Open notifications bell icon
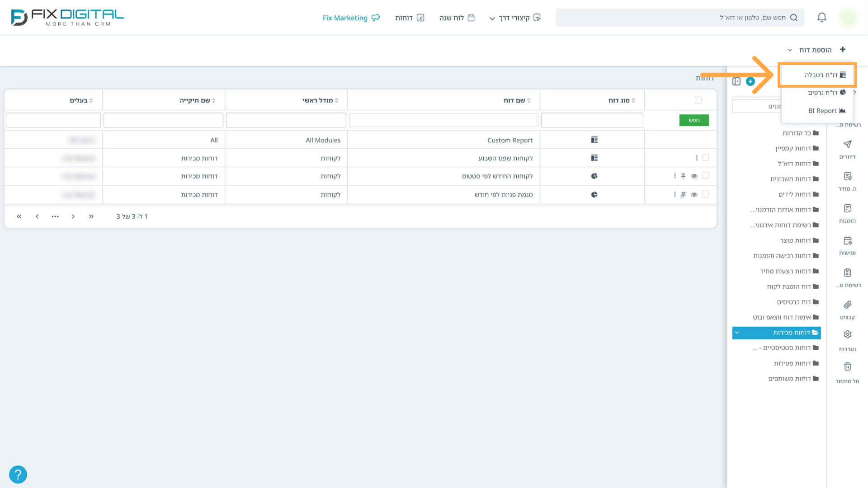The width and height of the screenshot is (868, 488). pyautogui.click(x=822, y=18)
